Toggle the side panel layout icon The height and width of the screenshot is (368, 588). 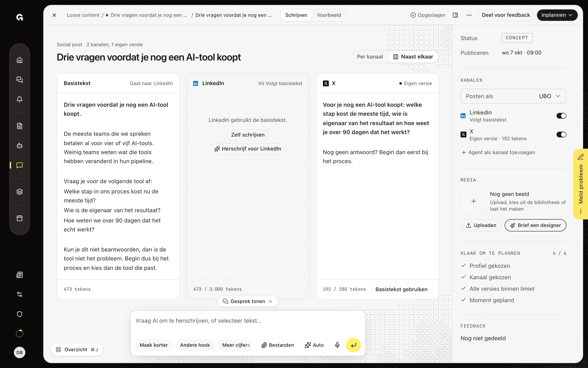tap(455, 15)
